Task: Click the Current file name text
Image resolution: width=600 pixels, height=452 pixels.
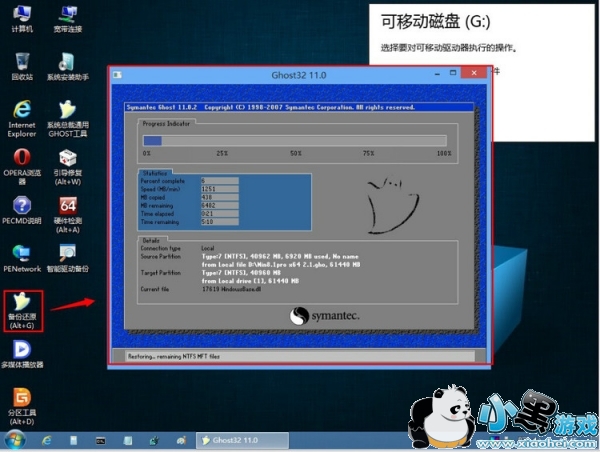Action: click(x=232, y=289)
